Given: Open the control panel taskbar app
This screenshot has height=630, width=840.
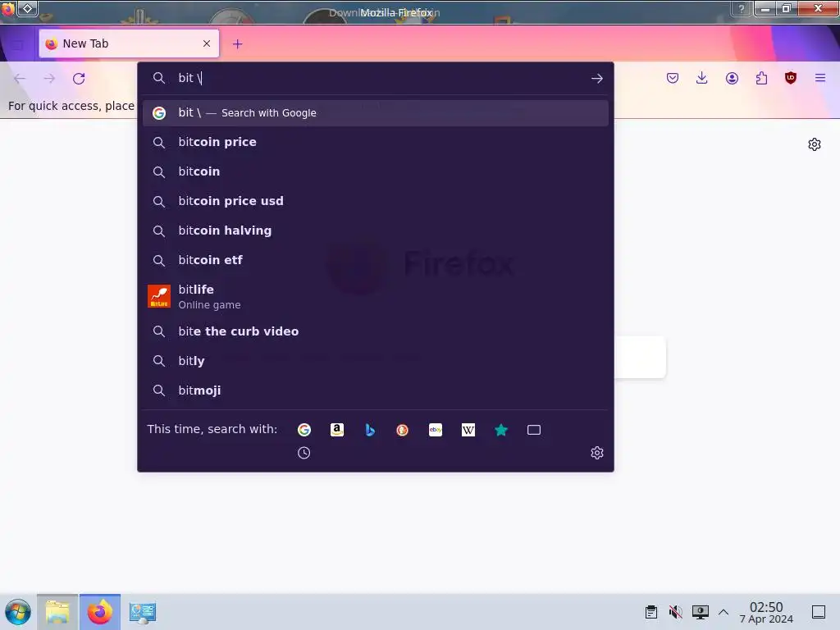Looking at the screenshot, I should coord(143,612).
